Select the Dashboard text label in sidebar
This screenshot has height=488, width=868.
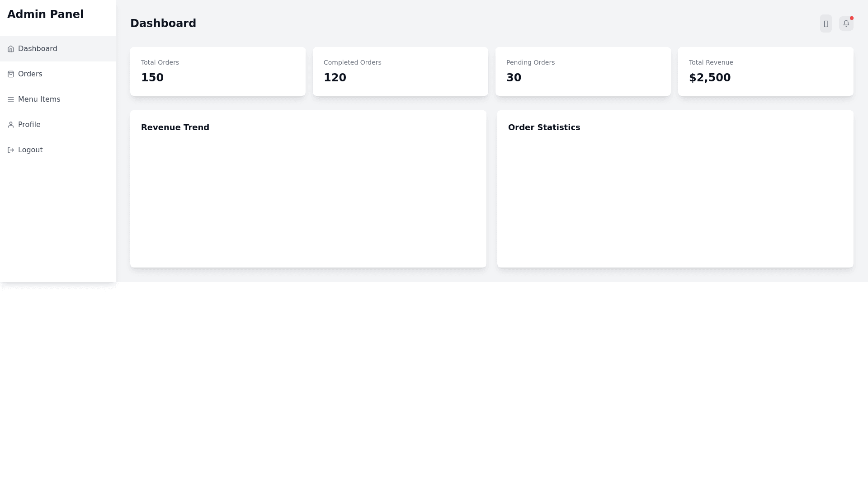point(38,49)
